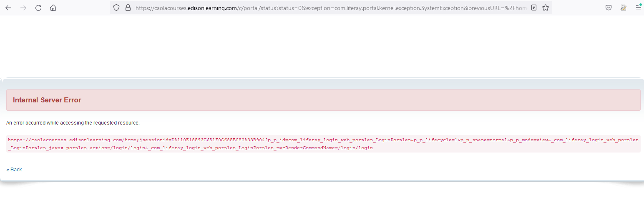Click the 'An error occurred while accessing' message

pyautogui.click(x=73, y=123)
